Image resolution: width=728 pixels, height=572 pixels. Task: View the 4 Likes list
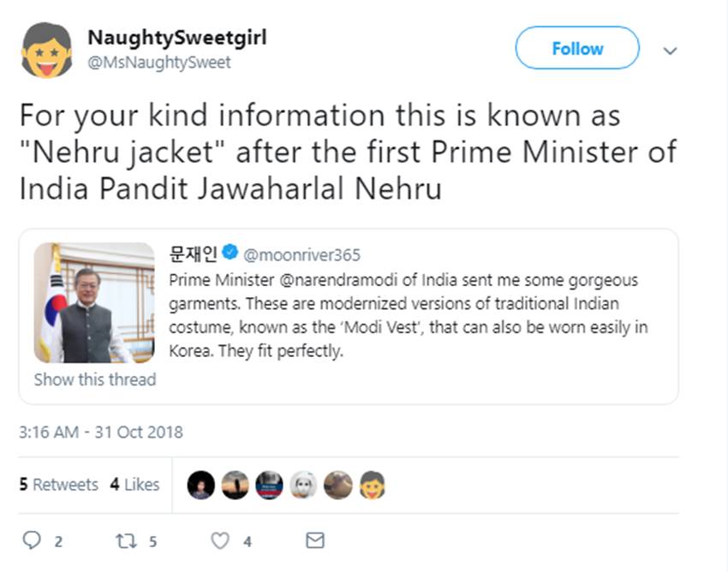click(134, 485)
